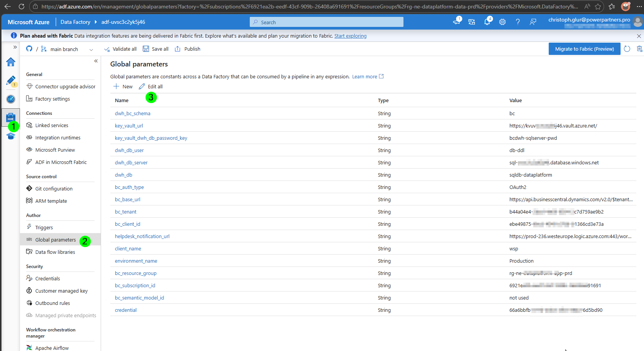The image size is (644, 351).
Task: Collapse the Manage side panel
Action: point(96,61)
